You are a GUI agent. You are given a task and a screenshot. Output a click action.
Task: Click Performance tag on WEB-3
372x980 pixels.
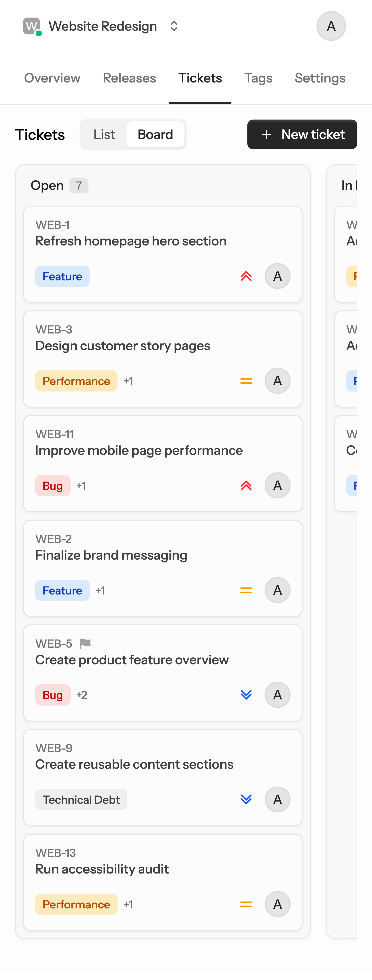click(76, 381)
